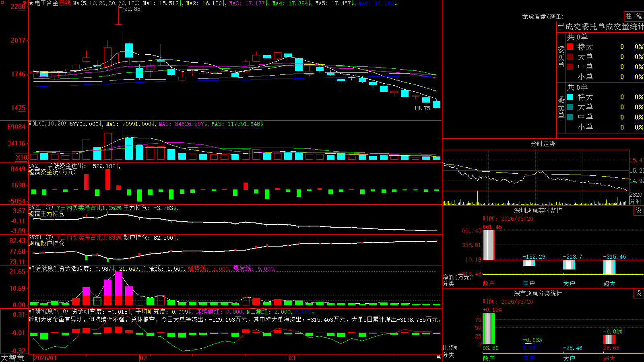Click the 93.80 散户 percentage bar
The width and height of the screenshot is (644, 362).
[x=489, y=329]
